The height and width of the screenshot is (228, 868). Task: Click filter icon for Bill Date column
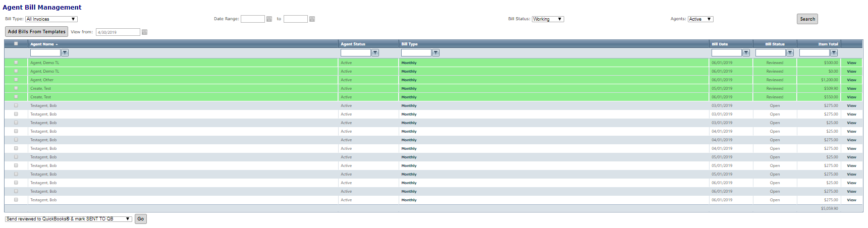click(x=746, y=53)
